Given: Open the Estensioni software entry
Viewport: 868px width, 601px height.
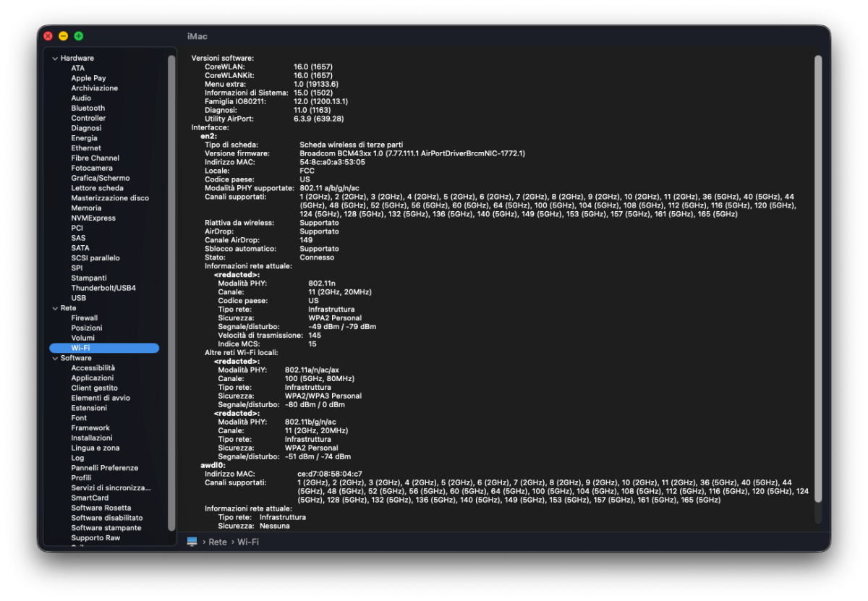Looking at the screenshot, I should pyautogui.click(x=89, y=408).
